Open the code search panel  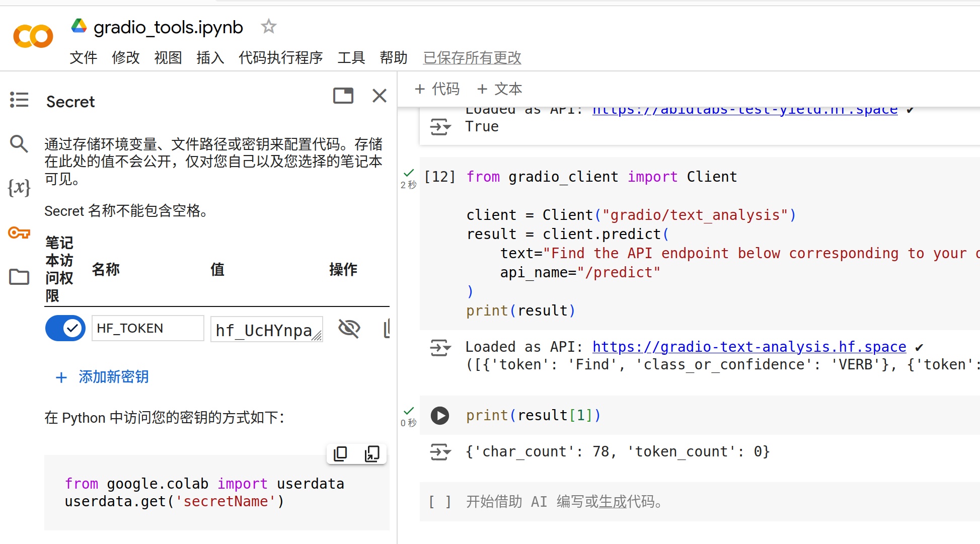[19, 144]
